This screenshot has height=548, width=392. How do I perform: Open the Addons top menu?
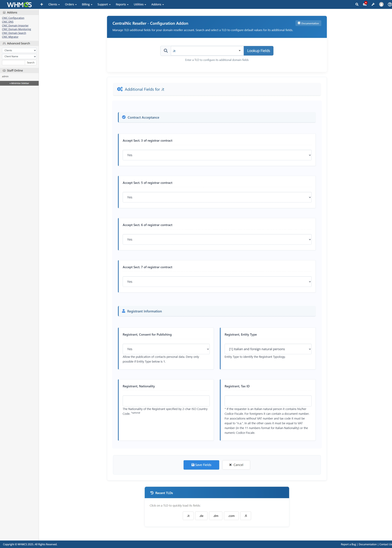[x=157, y=4]
